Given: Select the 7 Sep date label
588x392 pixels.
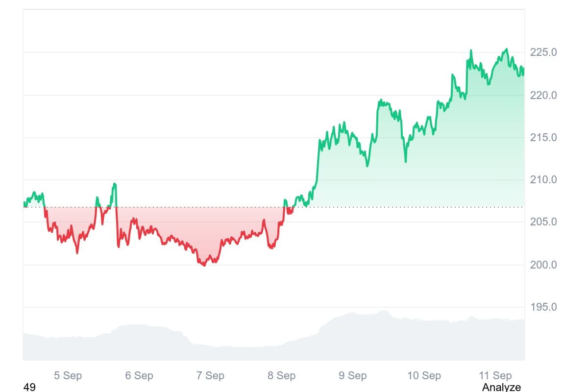Looking at the screenshot, I should pos(210,376).
